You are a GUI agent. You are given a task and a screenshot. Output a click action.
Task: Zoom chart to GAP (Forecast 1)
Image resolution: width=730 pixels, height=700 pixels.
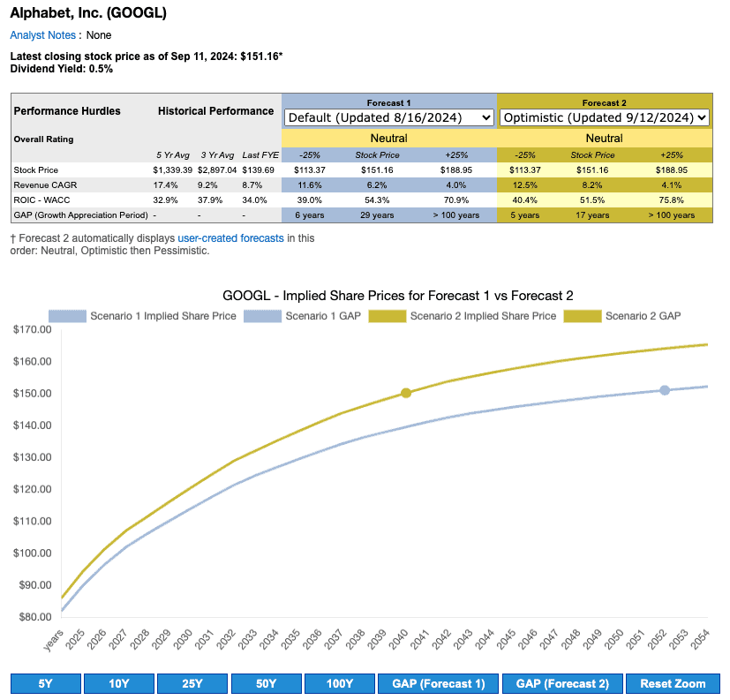[438, 684]
